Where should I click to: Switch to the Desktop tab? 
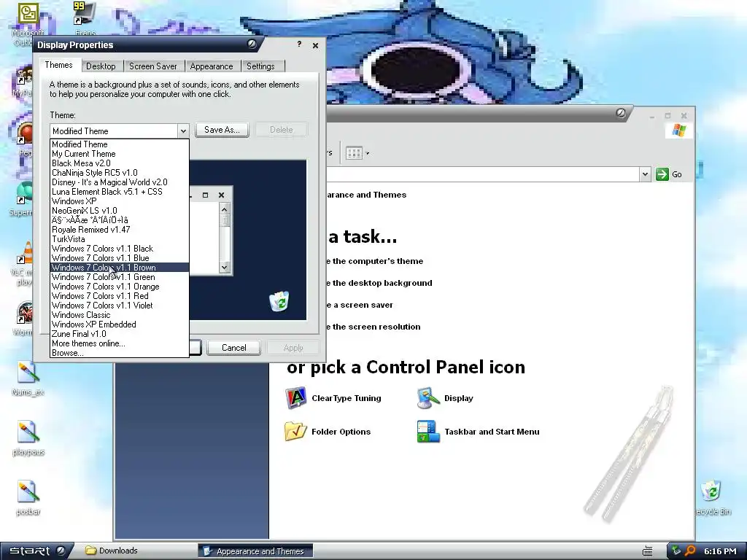[101, 66]
